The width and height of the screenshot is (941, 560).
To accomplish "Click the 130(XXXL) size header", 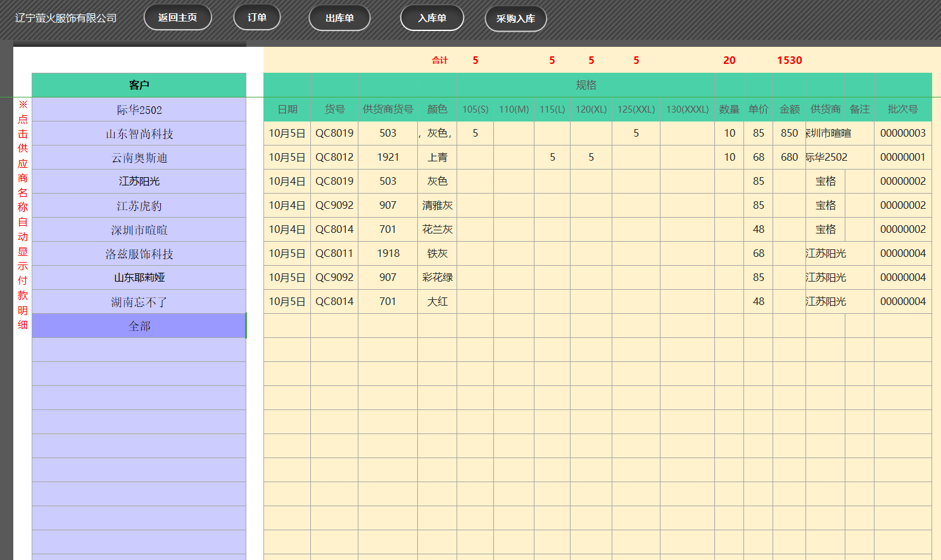I will coord(687,109).
